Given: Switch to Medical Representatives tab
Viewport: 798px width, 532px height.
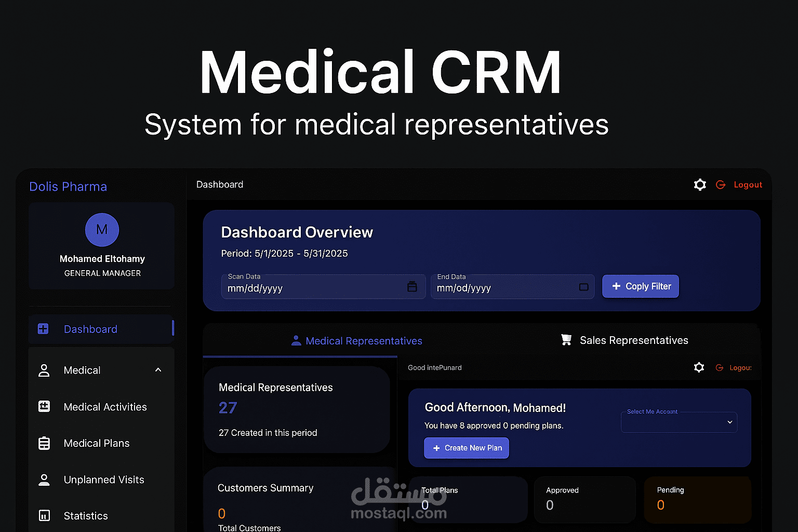Looking at the screenshot, I should click(356, 341).
